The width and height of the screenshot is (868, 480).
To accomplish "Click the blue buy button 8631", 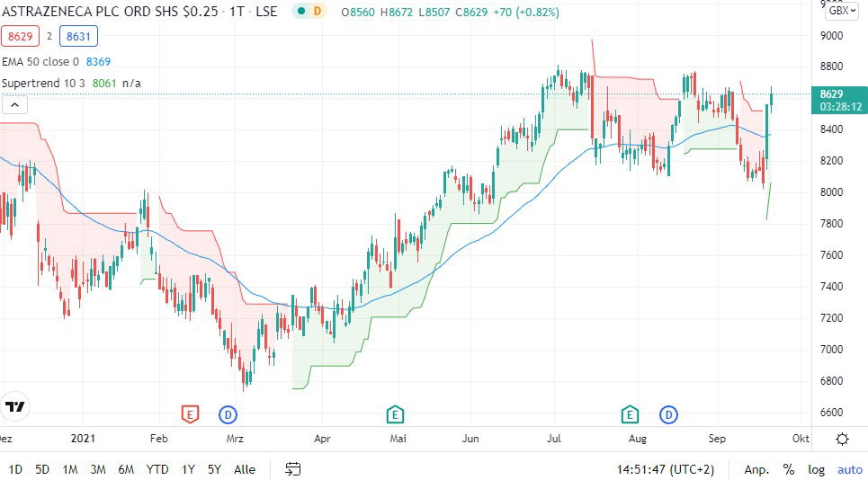I will click(78, 37).
